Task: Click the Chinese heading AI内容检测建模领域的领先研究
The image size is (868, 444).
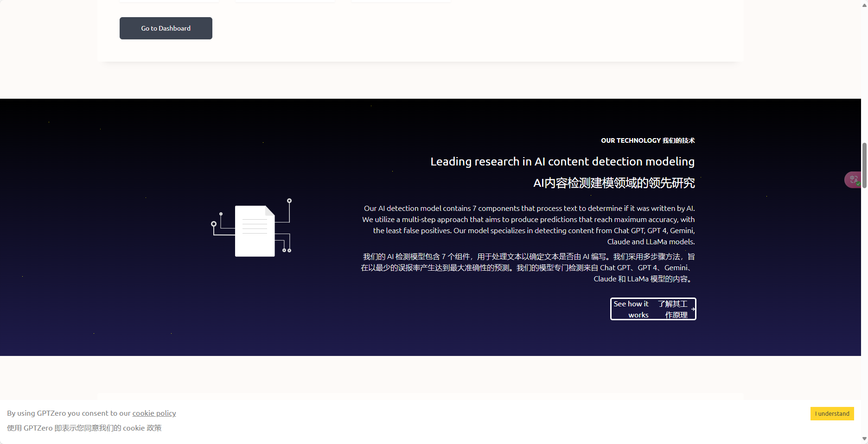Action: pos(613,183)
